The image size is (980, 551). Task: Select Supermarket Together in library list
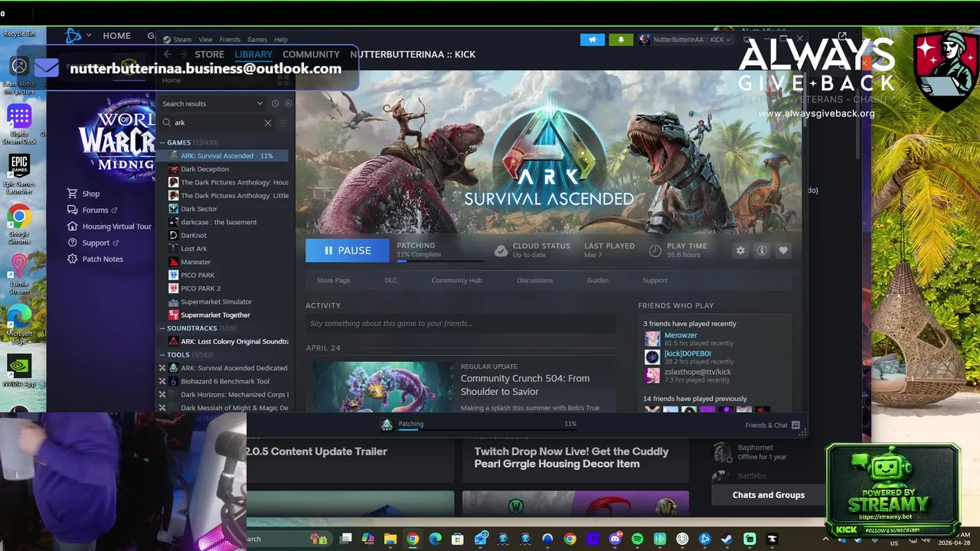pyautogui.click(x=215, y=315)
